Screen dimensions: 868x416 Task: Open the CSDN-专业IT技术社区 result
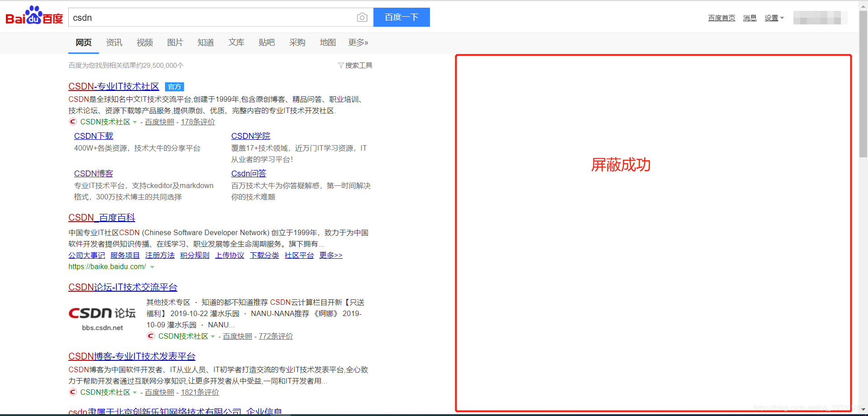click(114, 86)
